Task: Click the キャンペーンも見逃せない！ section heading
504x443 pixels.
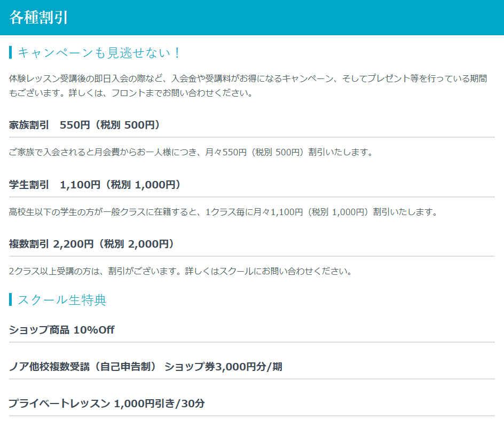Action: (x=100, y=52)
